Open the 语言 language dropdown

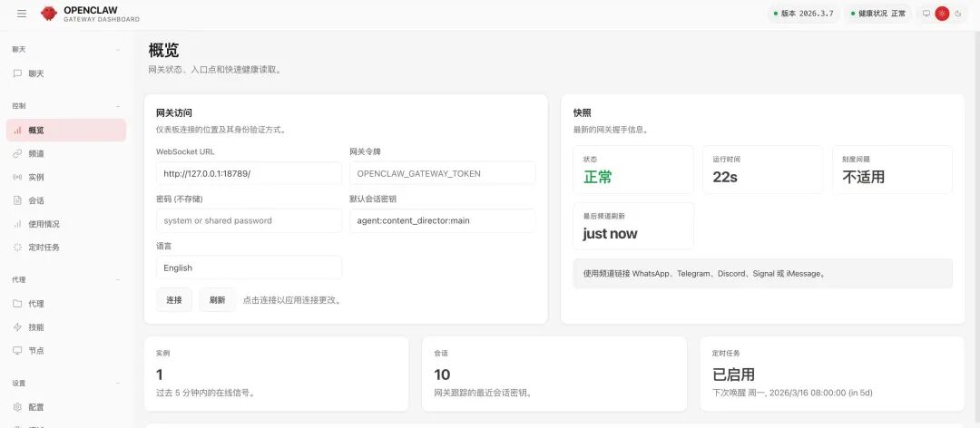point(249,267)
